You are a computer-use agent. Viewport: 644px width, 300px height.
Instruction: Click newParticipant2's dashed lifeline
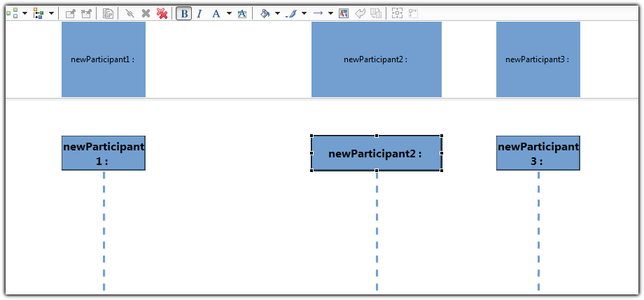[x=377, y=231]
